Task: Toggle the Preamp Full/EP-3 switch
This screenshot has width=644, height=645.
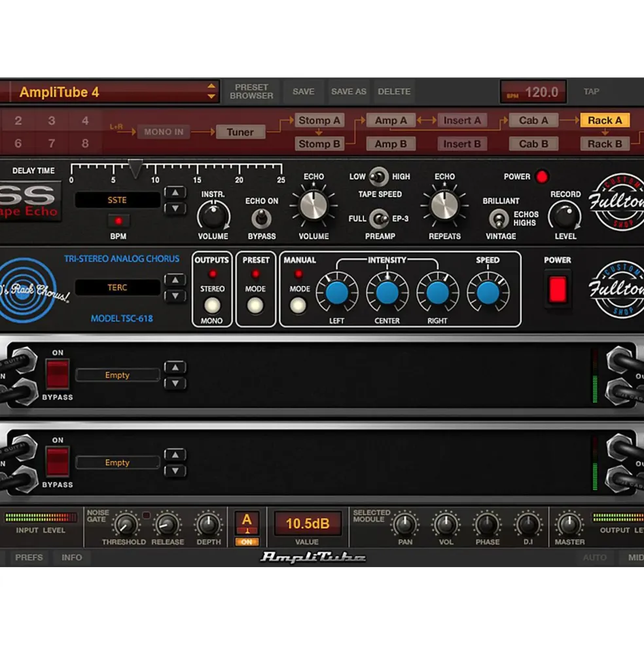Action: point(379,219)
